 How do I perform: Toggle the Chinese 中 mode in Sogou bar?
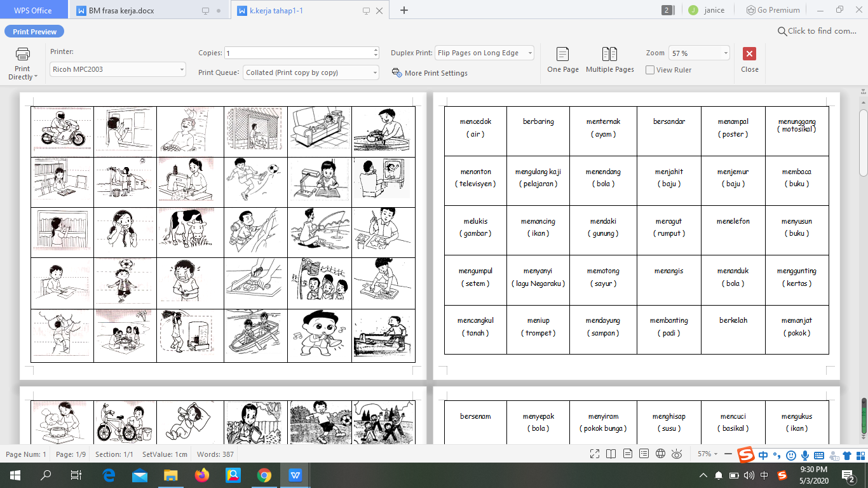pos(763,455)
